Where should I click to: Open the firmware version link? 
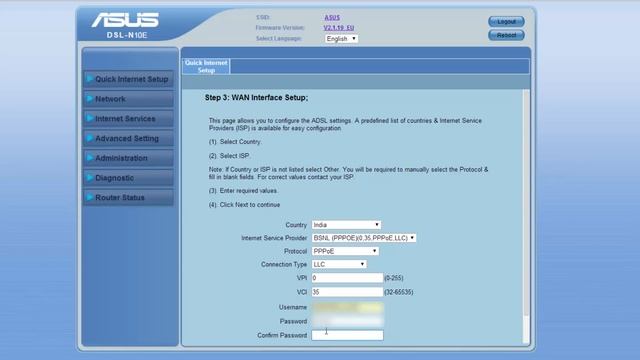pos(339,28)
